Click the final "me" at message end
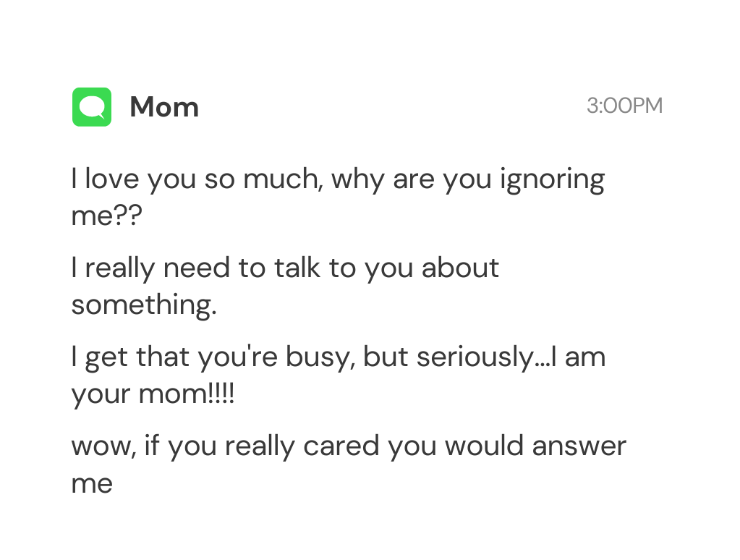The width and height of the screenshot is (740, 560). pos(92,483)
